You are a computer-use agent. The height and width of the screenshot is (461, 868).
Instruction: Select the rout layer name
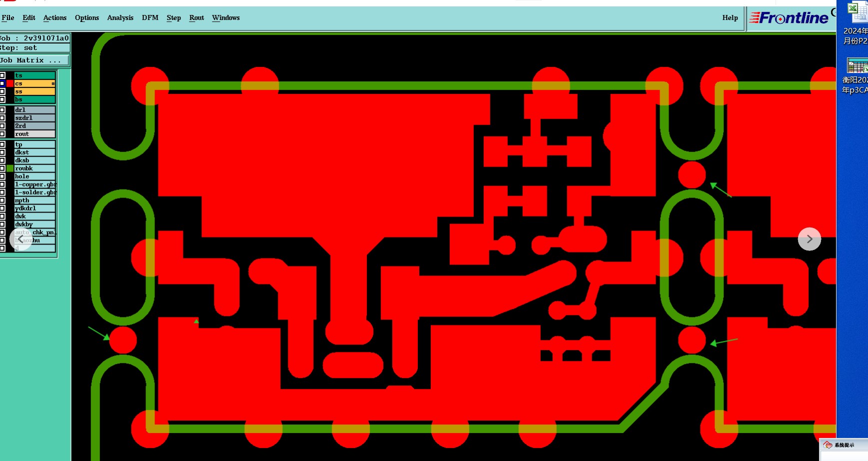35,134
